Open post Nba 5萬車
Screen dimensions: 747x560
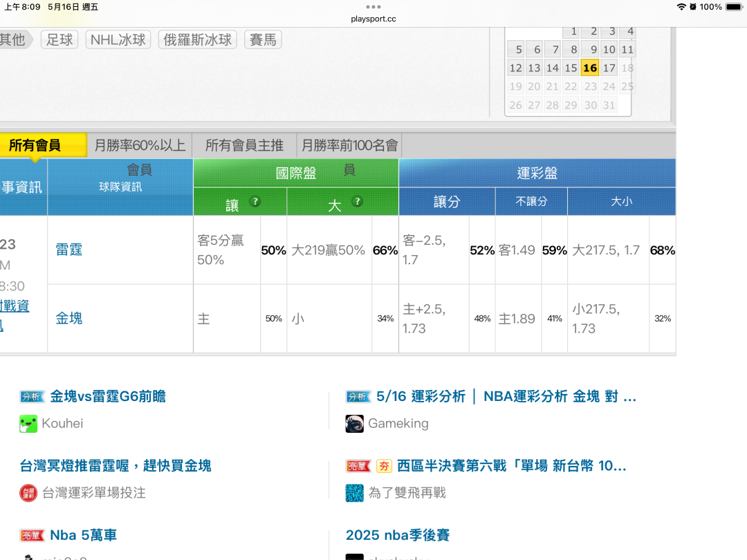(84, 535)
